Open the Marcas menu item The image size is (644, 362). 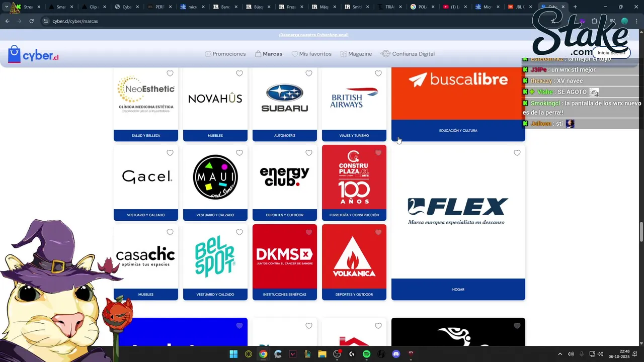269,54
